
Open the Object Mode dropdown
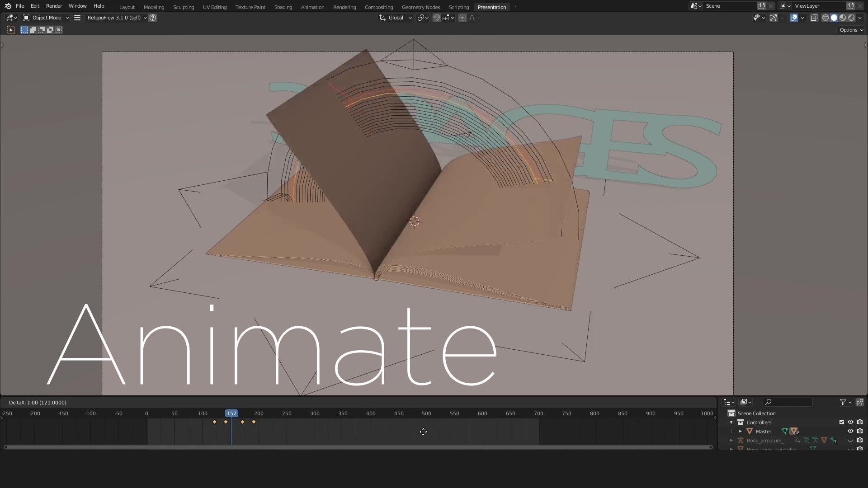(45, 18)
